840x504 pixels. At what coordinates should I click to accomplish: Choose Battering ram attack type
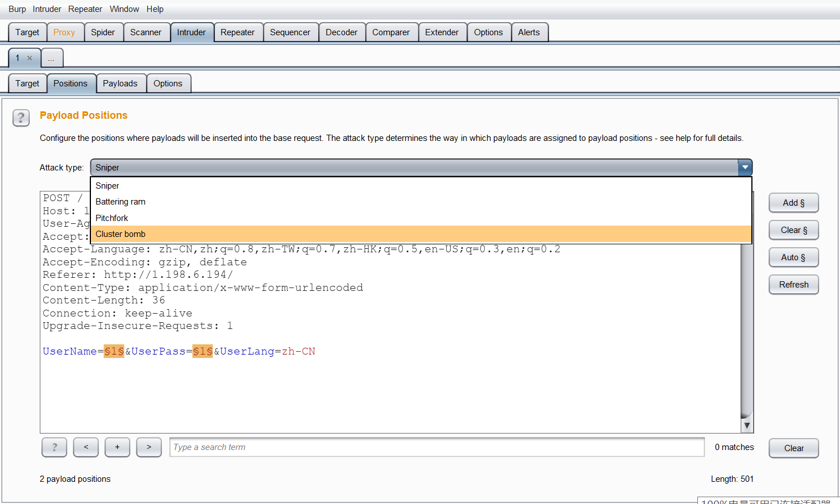coord(421,202)
